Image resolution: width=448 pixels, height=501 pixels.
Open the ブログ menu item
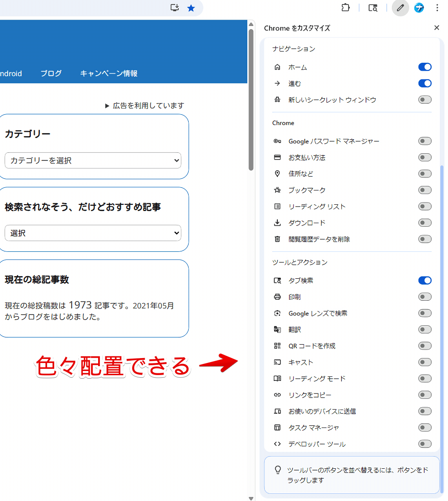[x=51, y=73]
